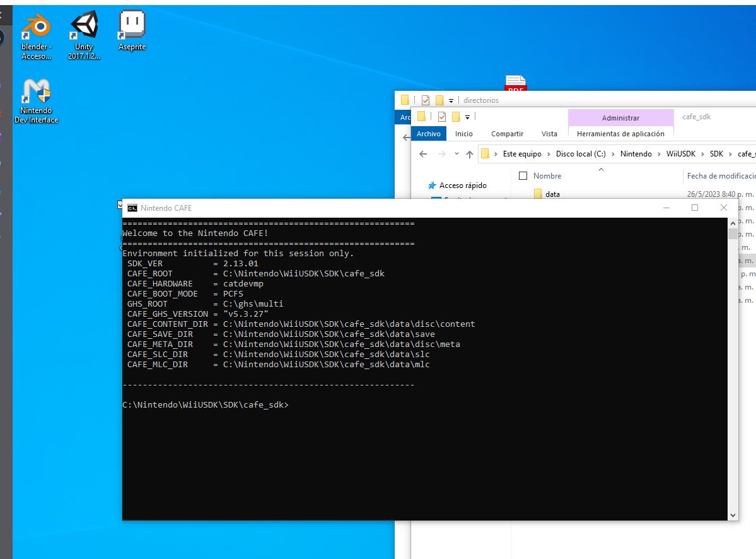Screen dimensions: 756x559
Task: Switch to the Inicio ribbon tab
Action: tap(464, 134)
